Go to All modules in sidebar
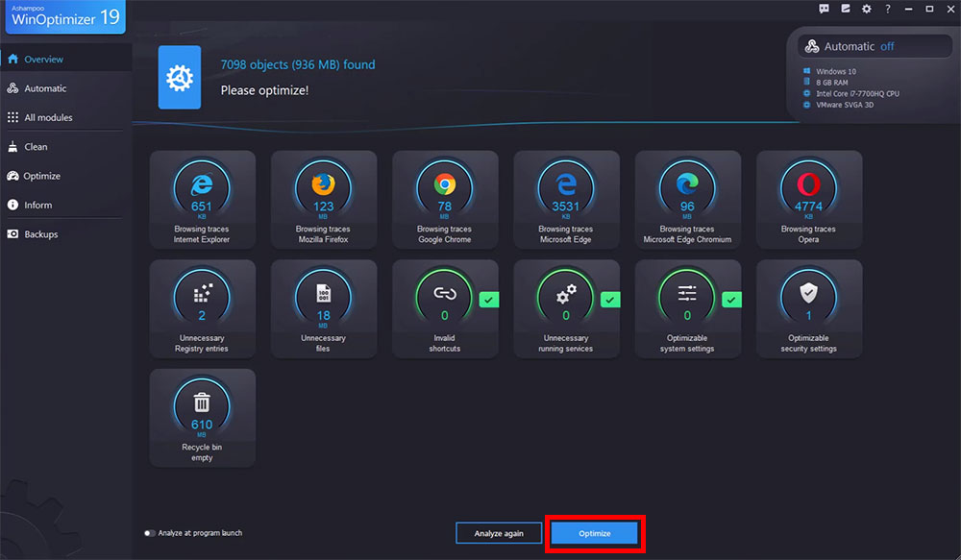This screenshot has width=961, height=560. click(x=48, y=117)
